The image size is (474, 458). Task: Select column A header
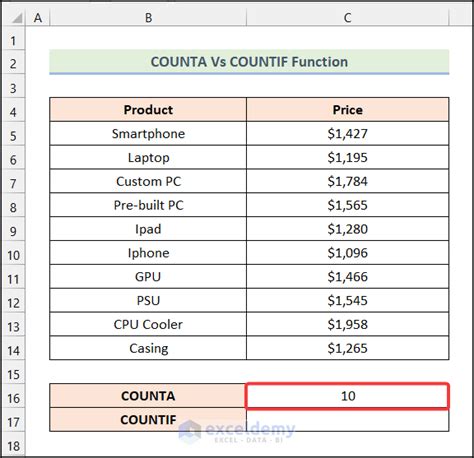(38, 18)
